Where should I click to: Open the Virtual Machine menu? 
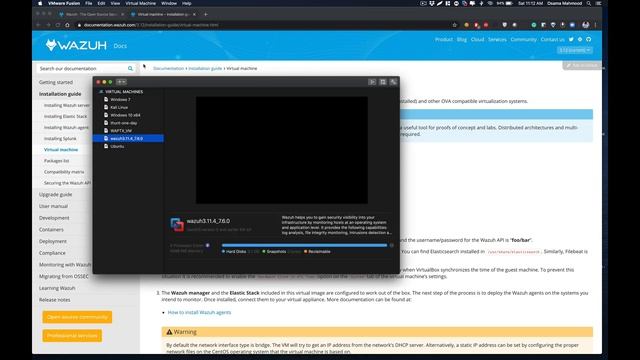tap(140, 3)
